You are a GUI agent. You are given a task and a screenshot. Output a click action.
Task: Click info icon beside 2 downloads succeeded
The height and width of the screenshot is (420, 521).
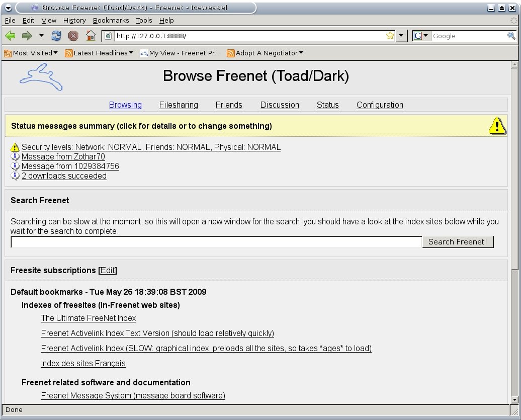[15, 176]
